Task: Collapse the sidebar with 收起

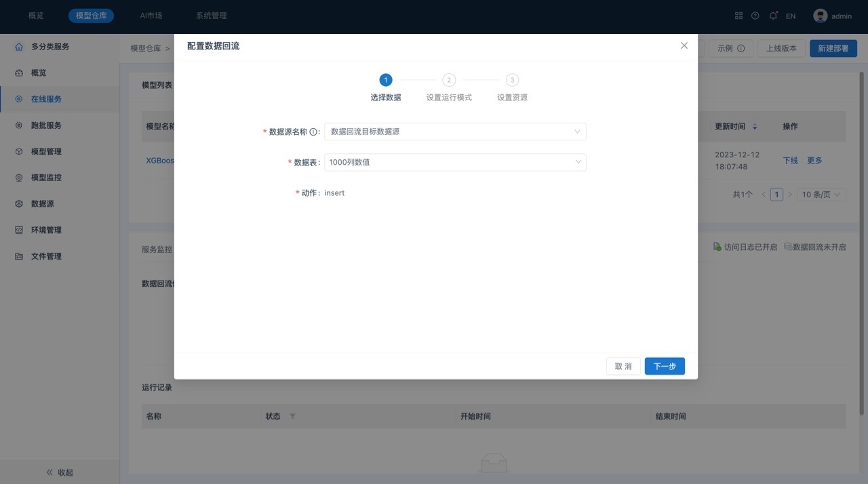Action: click(60, 472)
